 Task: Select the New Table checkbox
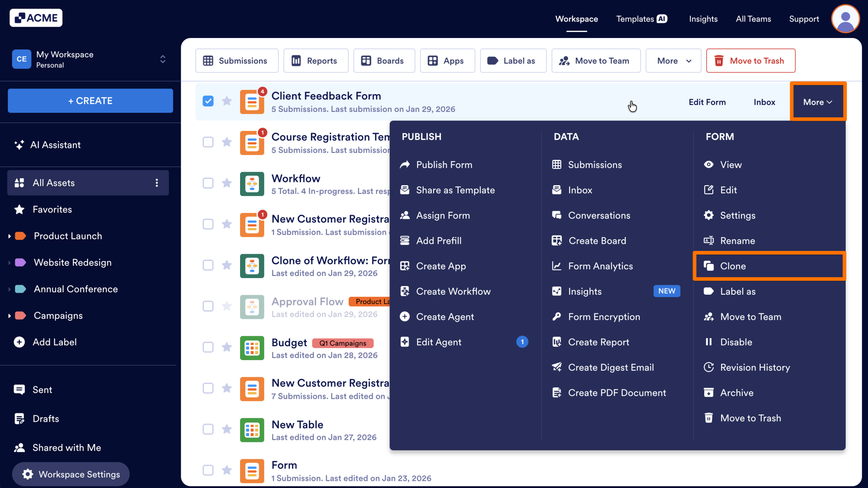[208, 429]
